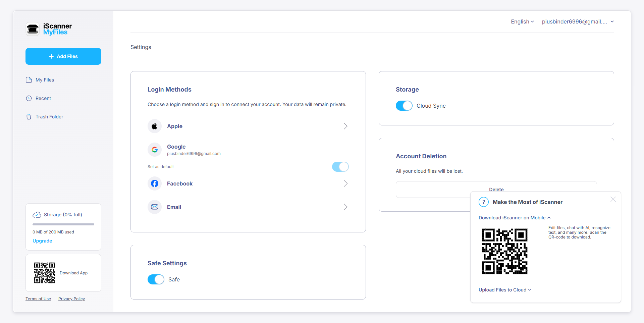The image size is (644, 323).
Task: Close the Make the Most of iScanner popup
Action: point(613,199)
